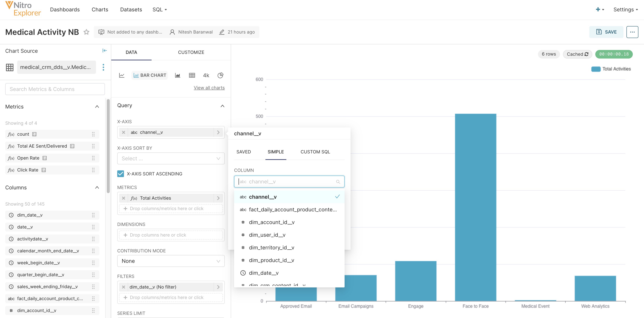Click the Save button

(606, 32)
